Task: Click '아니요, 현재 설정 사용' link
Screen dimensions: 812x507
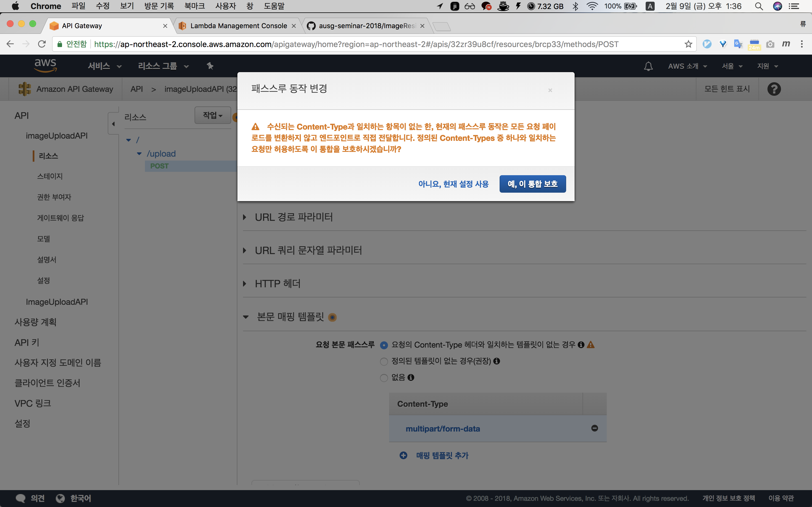Action: 453,184
